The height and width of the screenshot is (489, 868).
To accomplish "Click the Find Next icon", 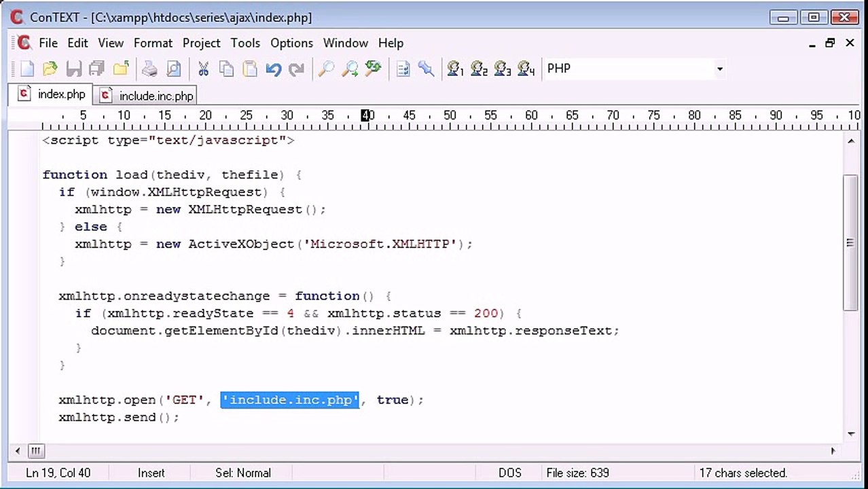I will [350, 69].
